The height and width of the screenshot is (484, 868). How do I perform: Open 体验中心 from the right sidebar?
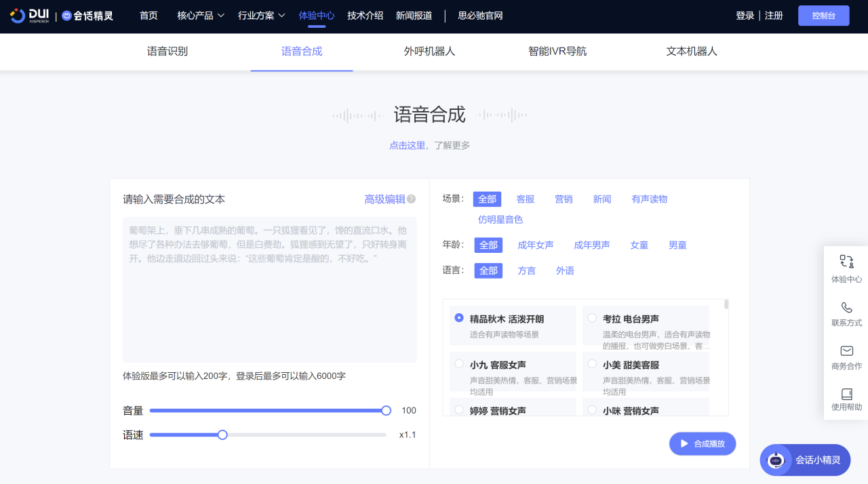click(846, 267)
